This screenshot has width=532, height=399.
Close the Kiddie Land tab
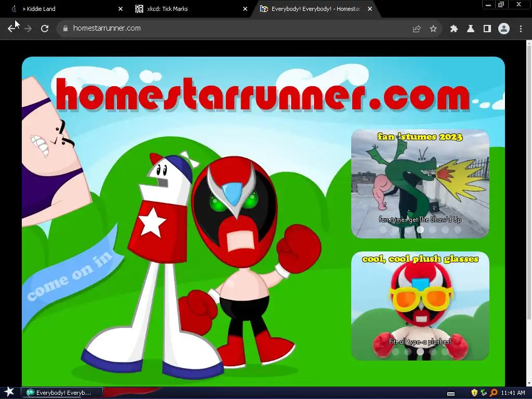(121, 9)
